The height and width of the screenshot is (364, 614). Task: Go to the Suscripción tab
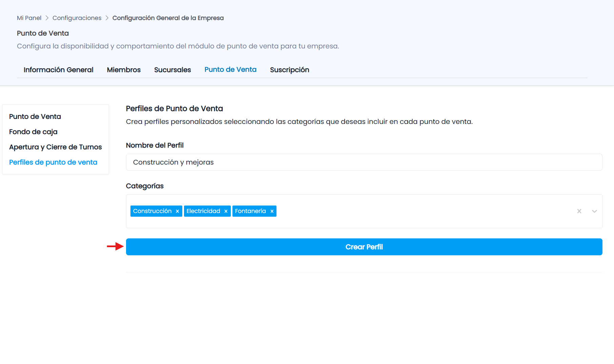point(289,70)
